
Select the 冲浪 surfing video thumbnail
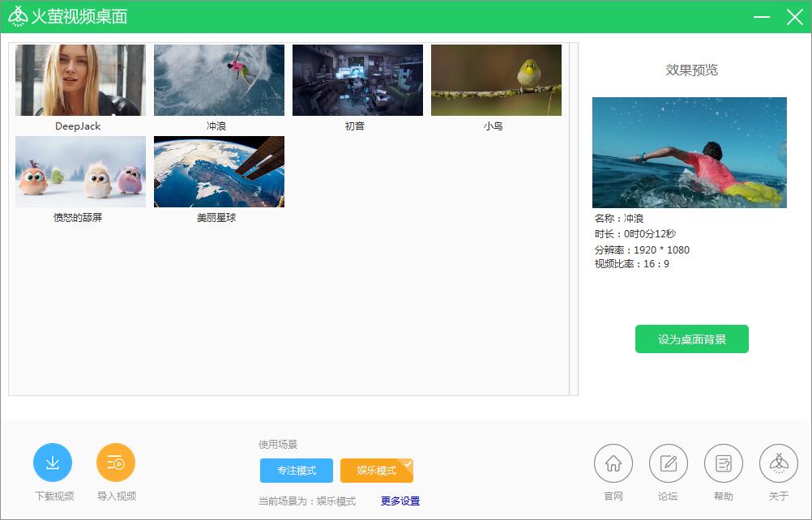(x=219, y=79)
